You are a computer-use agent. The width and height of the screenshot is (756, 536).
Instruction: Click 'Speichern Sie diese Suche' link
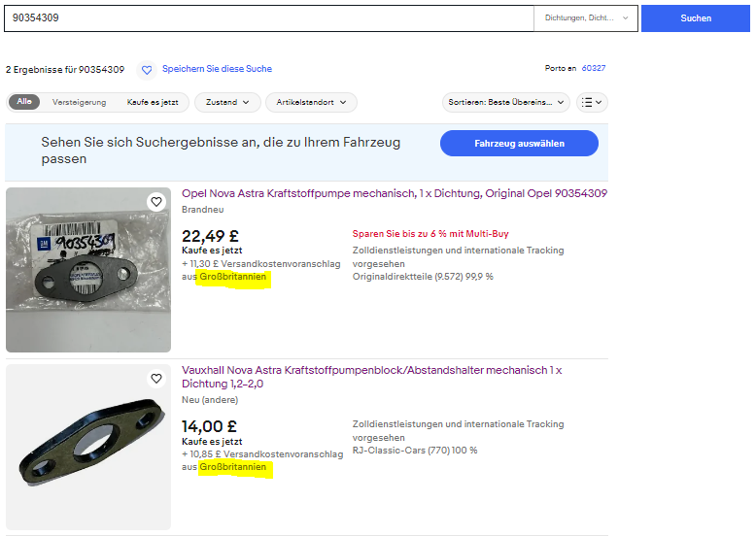coord(217,69)
